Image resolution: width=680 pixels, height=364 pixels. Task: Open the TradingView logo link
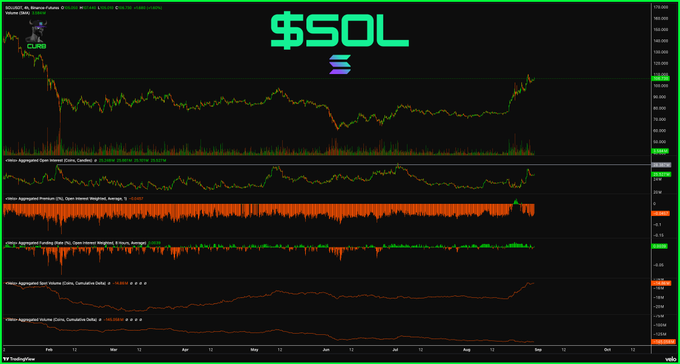point(20,359)
